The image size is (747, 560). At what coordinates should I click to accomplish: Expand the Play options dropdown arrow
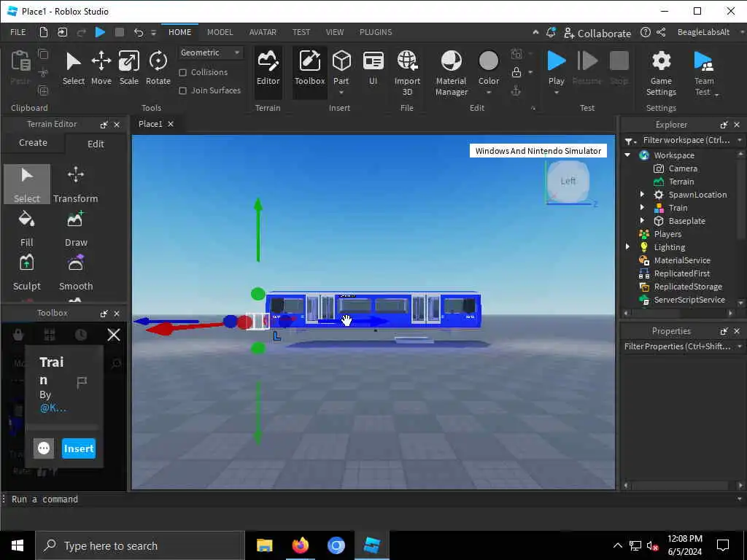click(x=557, y=93)
